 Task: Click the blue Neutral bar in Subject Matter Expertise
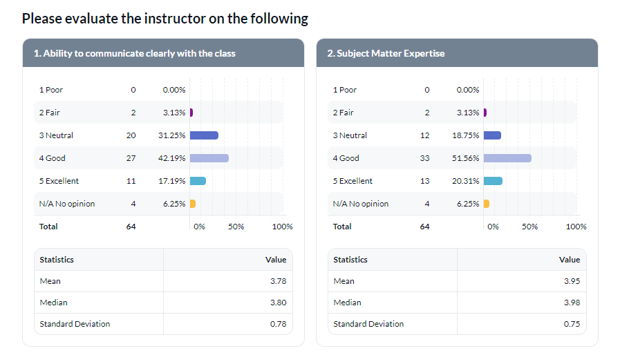tap(492, 135)
